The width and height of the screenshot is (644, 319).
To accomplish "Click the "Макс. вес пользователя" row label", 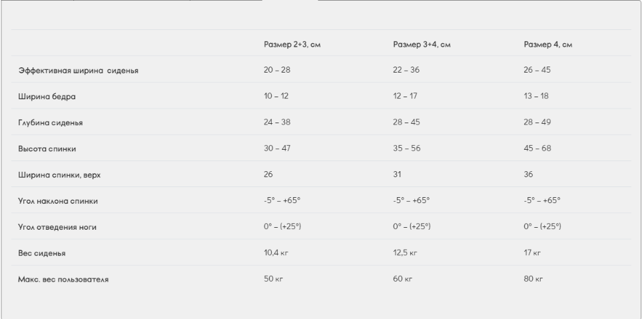I will tap(63, 279).
